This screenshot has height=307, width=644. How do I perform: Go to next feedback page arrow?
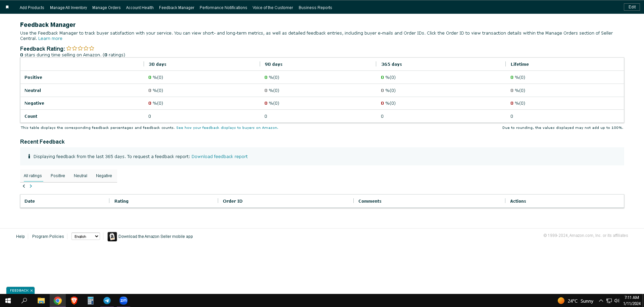pyautogui.click(x=31, y=186)
